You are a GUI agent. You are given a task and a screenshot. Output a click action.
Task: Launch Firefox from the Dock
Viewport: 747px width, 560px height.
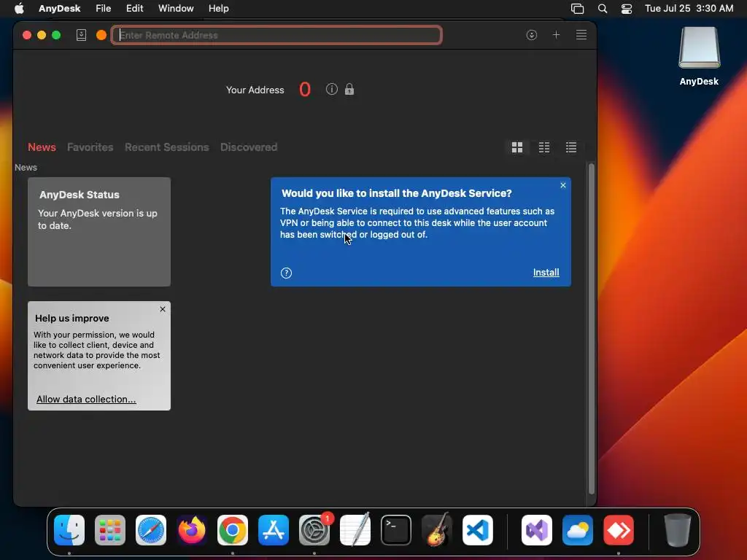(192, 530)
